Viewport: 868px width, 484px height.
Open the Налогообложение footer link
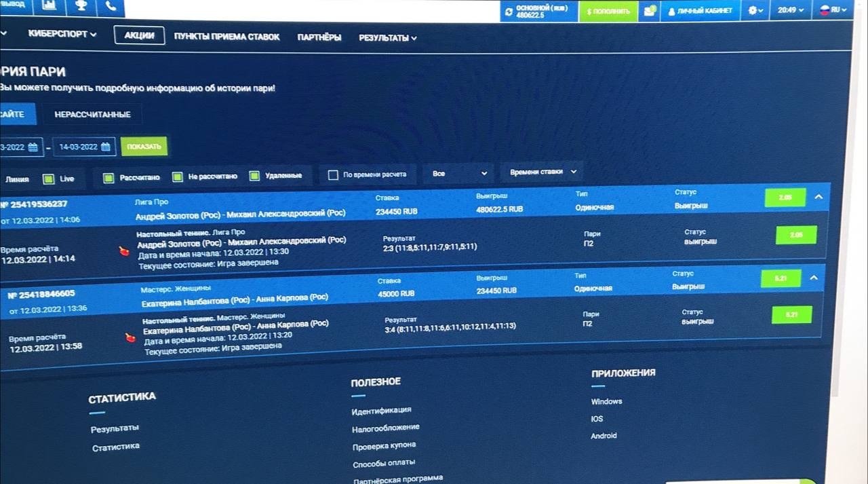[385, 428]
